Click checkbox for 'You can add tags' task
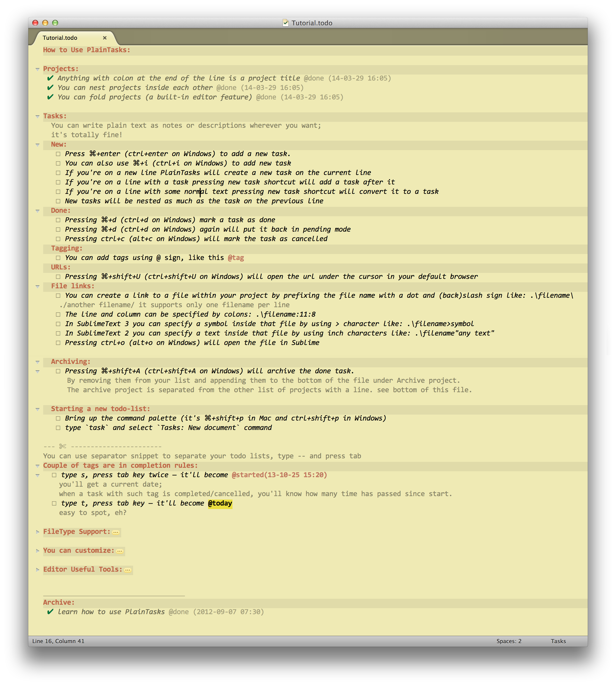This screenshot has width=616, height=682. coord(58,258)
